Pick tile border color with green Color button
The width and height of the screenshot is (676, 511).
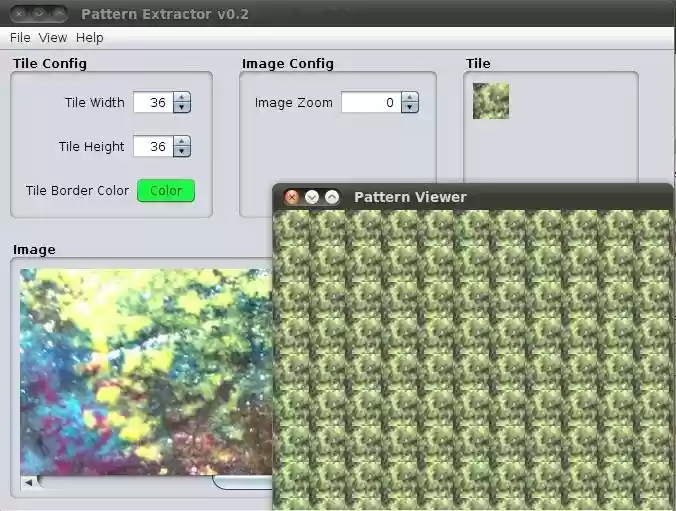tap(166, 191)
